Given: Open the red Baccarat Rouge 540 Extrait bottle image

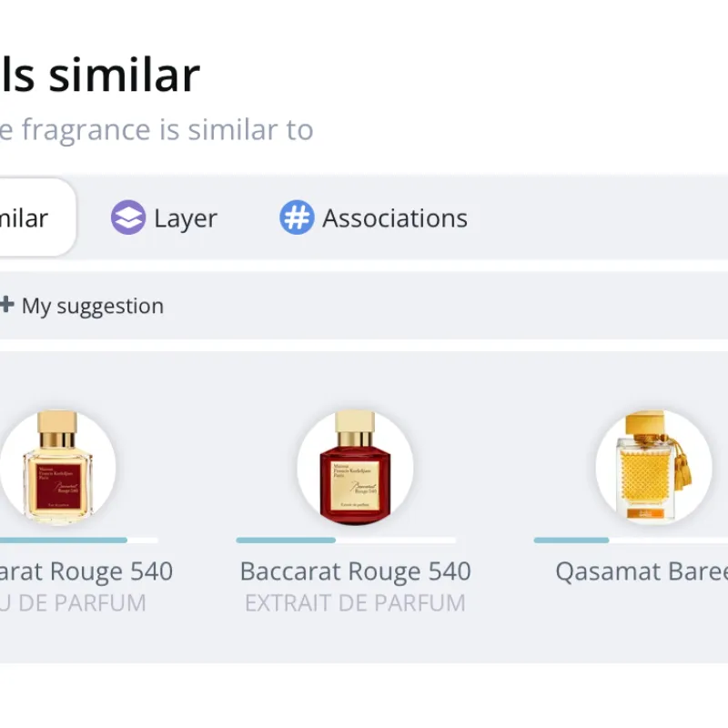Looking at the screenshot, I should point(355,467).
